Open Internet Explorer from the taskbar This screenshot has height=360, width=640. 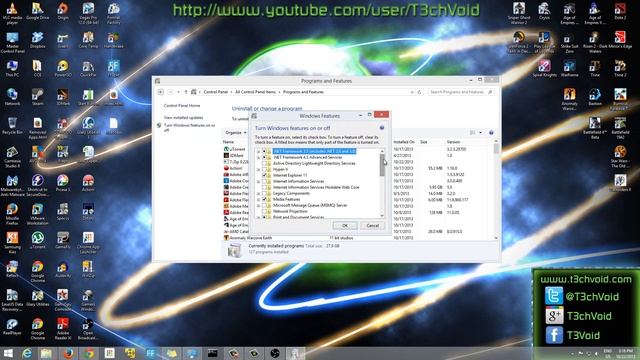point(27,353)
